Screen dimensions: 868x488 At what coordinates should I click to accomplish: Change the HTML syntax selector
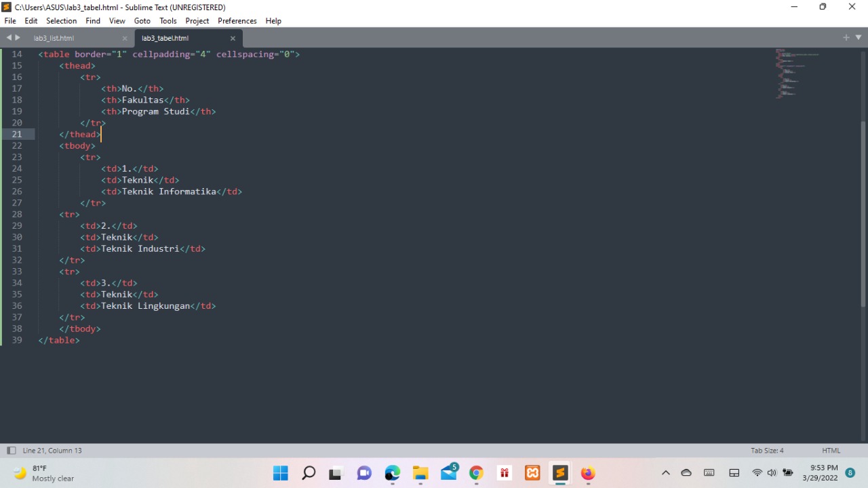tap(831, 451)
